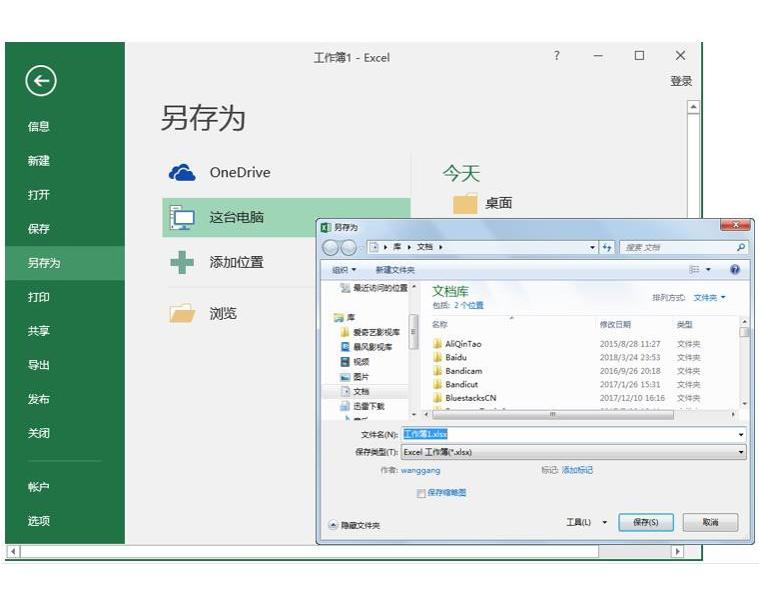Open 共享 in the backstage menu

coord(39,331)
